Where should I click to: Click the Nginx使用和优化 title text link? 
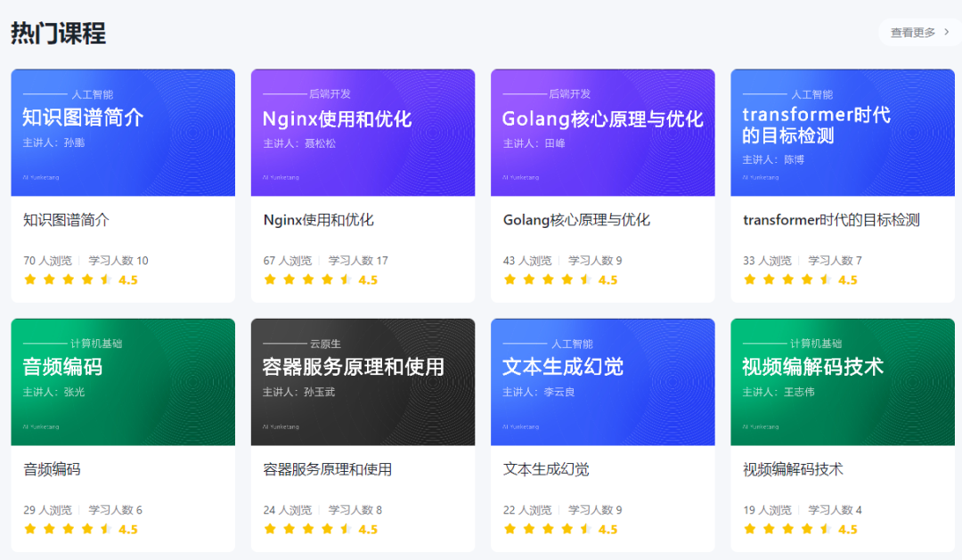click(x=318, y=220)
